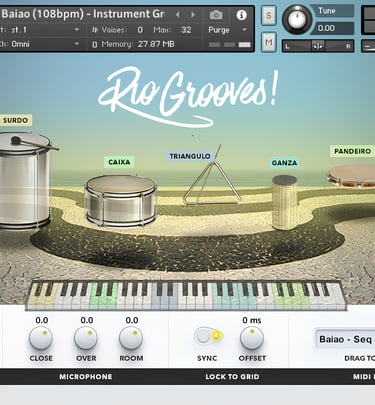Click the Pandeiro tambourine instrument
This screenshot has width=375, height=405.
(352, 176)
